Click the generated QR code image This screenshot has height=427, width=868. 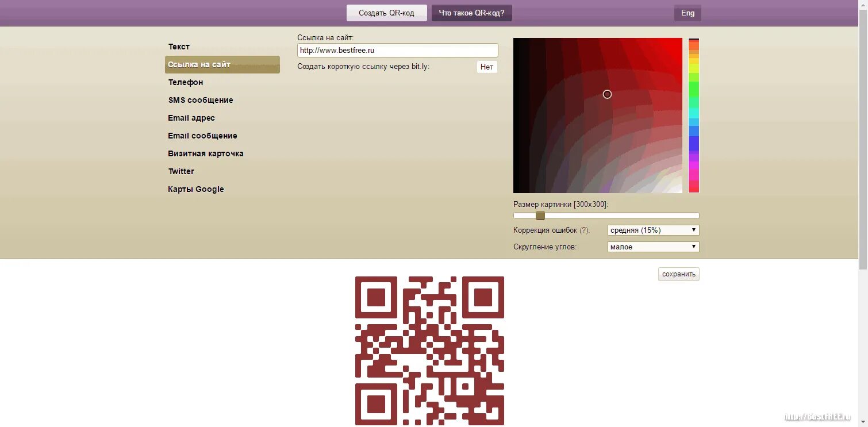[x=429, y=351]
